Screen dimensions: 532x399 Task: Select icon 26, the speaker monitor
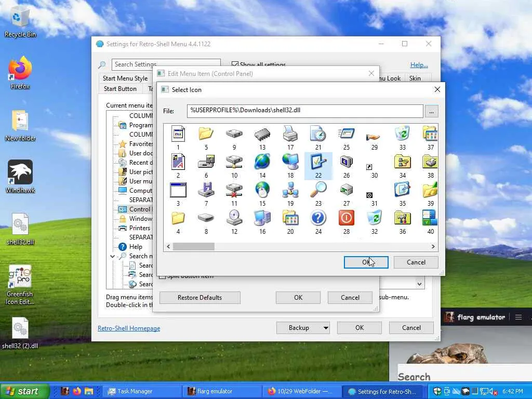coord(347,162)
